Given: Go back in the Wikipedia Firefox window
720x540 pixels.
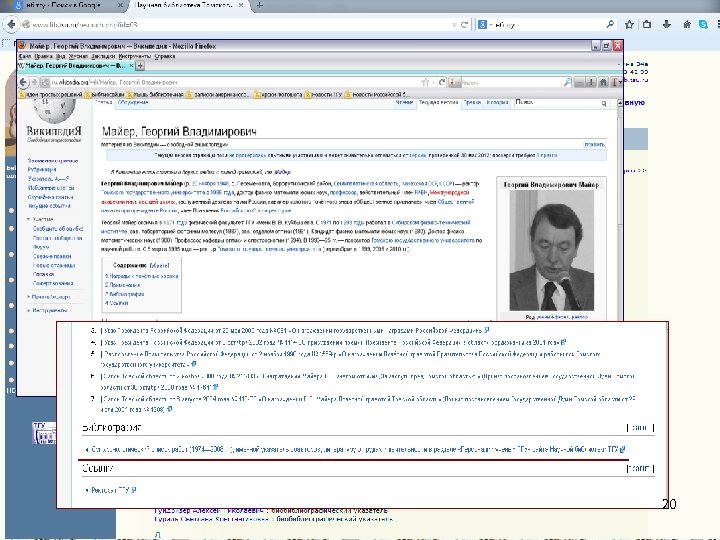Looking at the screenshot, I should point(24,82).
